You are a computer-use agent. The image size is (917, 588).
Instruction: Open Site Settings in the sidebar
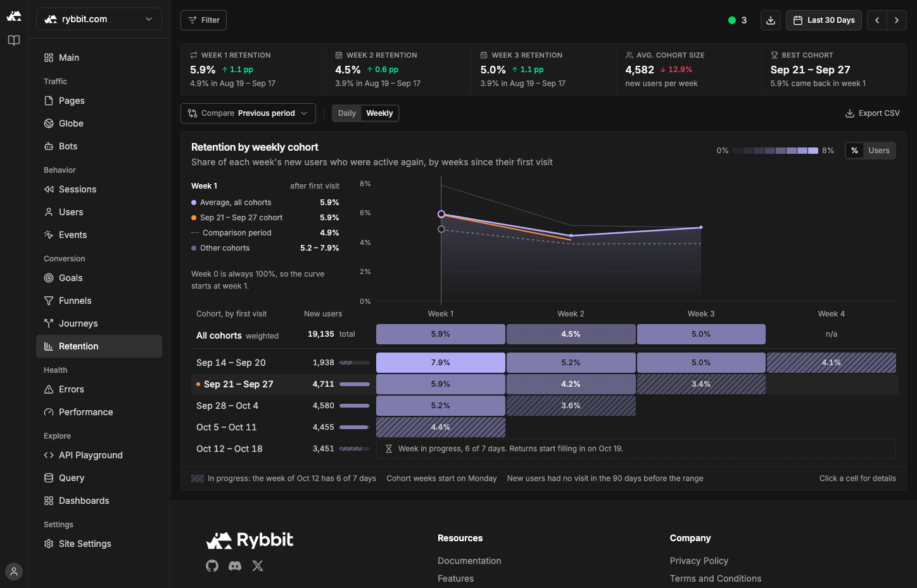(x=99, y=544)
